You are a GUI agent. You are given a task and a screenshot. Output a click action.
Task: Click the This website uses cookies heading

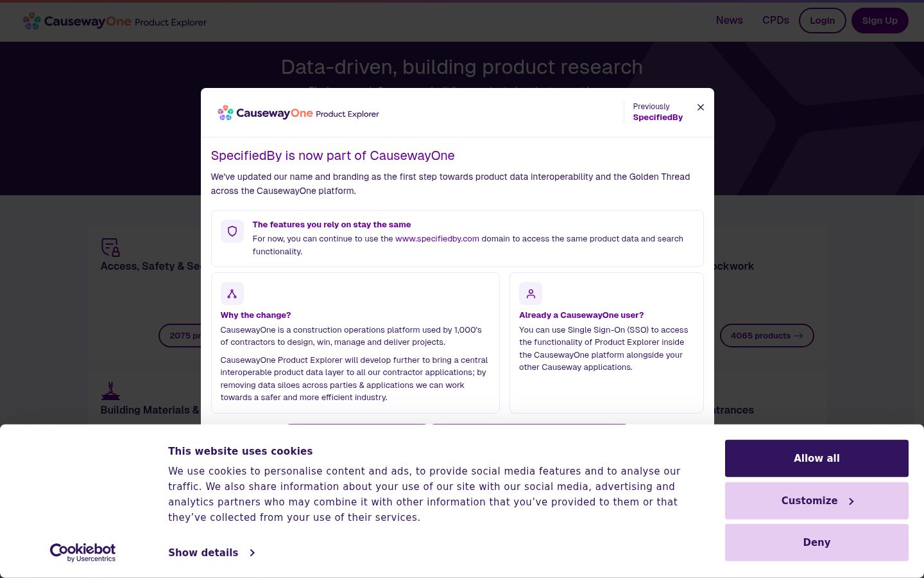pyautogui.click(x=240, y=451)
